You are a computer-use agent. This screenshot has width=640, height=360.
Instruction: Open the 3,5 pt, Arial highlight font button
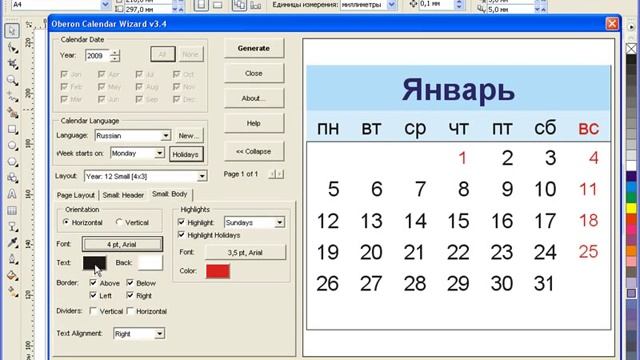(x=245, y=253)
